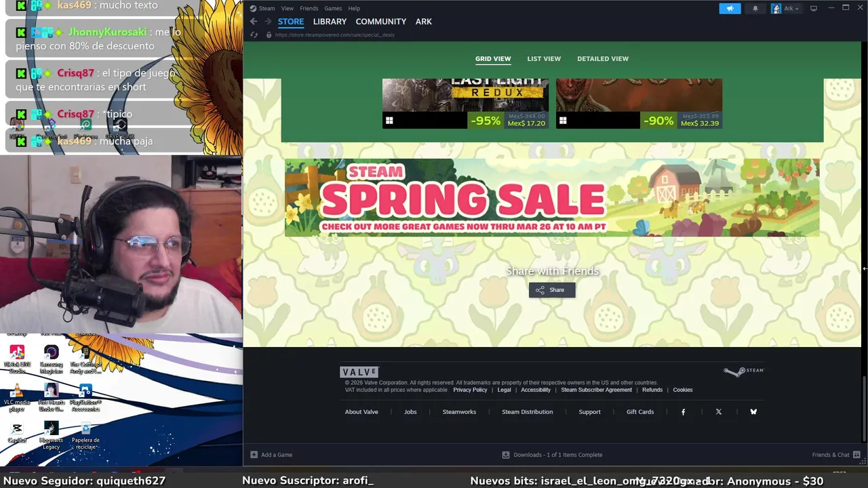Screen dimensions: 868x488
Task: Open Steam announcements megaphone button
Action: coord(730,8)
